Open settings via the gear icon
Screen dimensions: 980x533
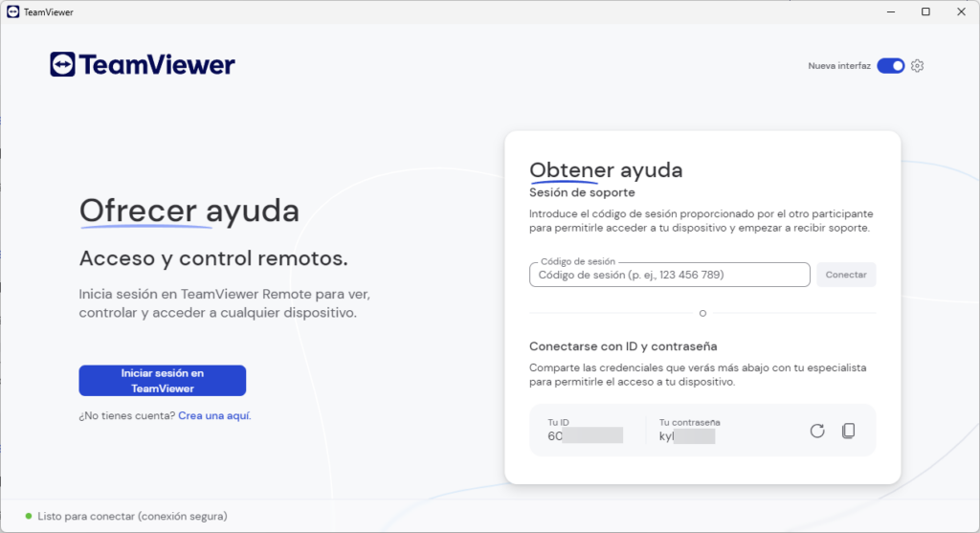(x=917, y=66)
